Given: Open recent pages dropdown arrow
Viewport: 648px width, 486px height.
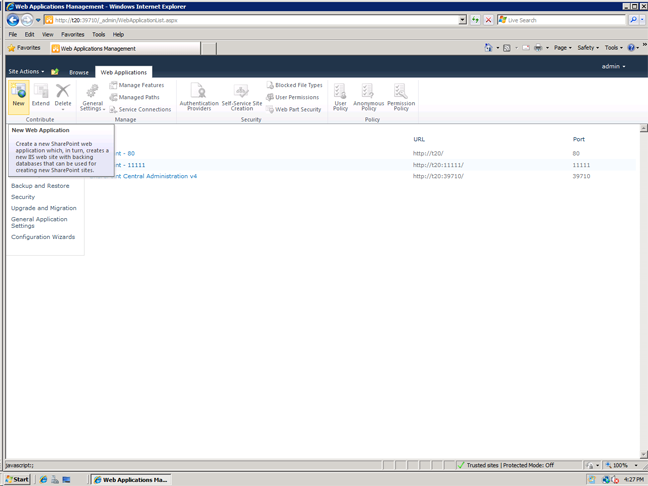Looking at the screenshot, I should pyautogui.click(x=38, y=20).
